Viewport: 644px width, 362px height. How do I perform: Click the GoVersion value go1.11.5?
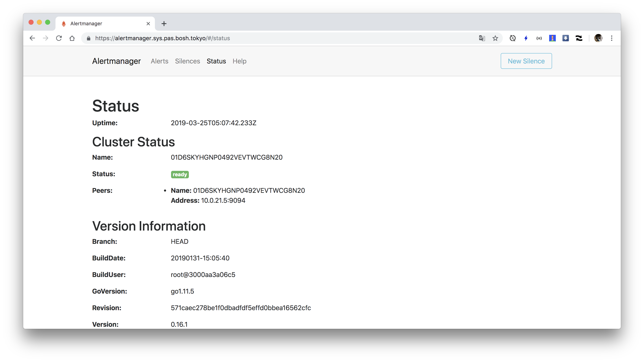[x=182, y=291]
